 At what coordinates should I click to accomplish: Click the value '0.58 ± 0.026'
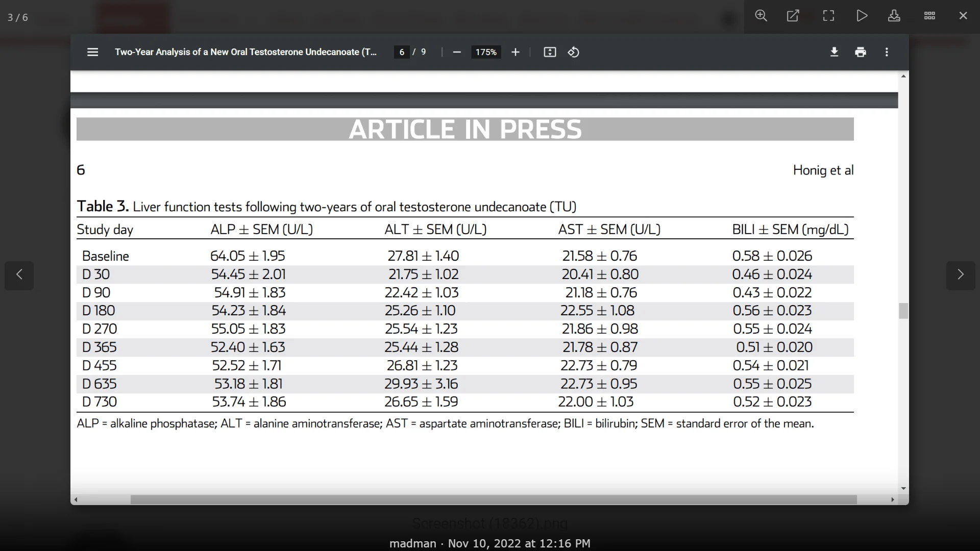[772, 256]
